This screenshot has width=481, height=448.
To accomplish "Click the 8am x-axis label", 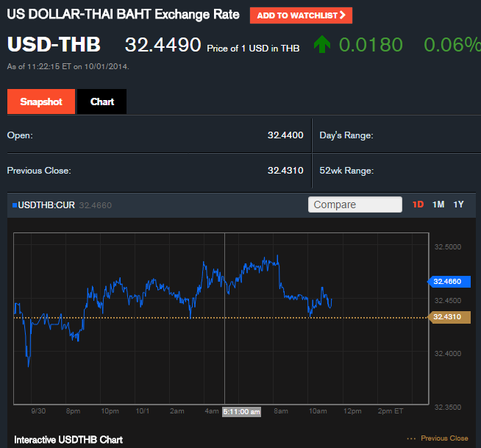I will tap(281, 411).
